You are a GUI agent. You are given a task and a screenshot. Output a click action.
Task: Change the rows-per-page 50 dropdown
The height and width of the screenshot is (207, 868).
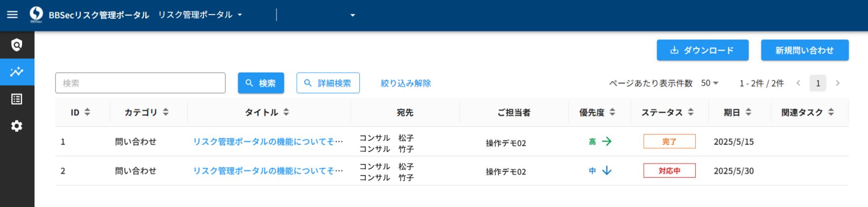709,83
